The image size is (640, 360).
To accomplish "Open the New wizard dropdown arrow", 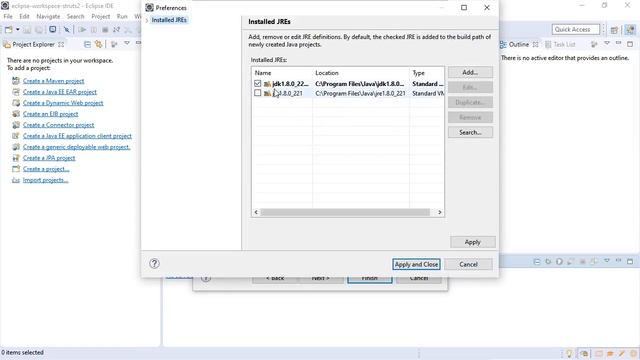I will [18, 30].
